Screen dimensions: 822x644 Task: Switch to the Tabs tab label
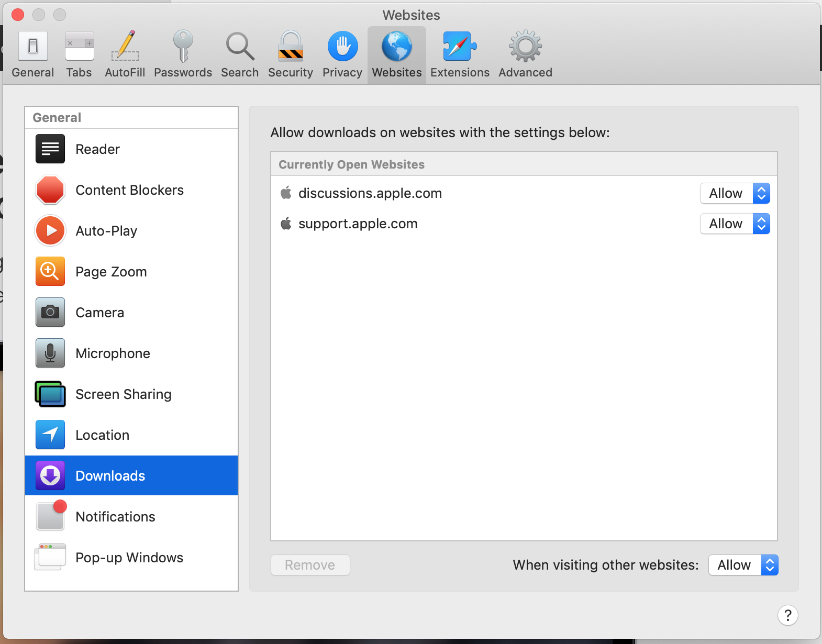point(79,72)
